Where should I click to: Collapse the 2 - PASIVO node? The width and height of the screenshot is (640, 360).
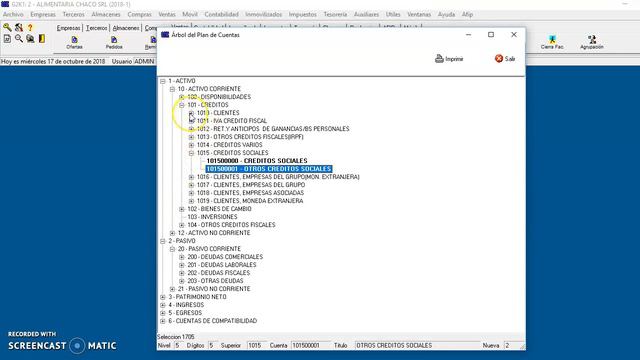163,241
